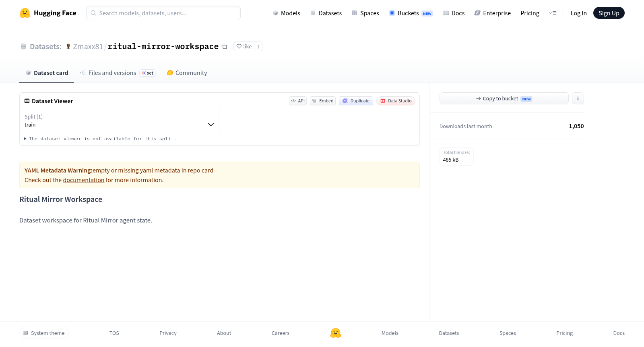Open Pricing in top navigation
Viewport: 644px width, 347px height.
coord(530,13)
